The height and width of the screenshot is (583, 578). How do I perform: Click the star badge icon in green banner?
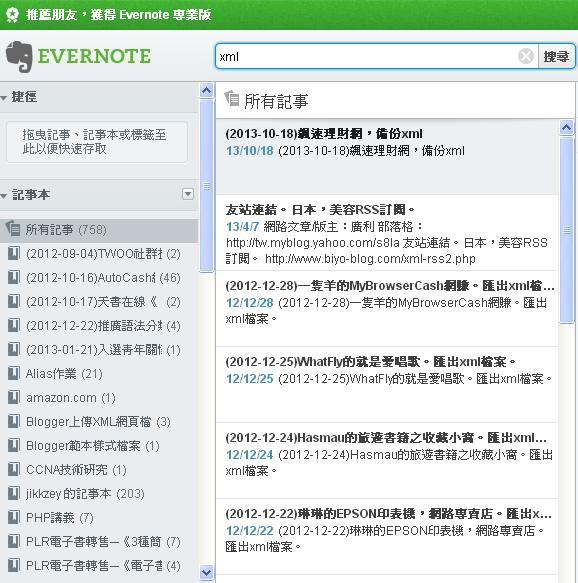pyautogui.click(x=12, y=15)
